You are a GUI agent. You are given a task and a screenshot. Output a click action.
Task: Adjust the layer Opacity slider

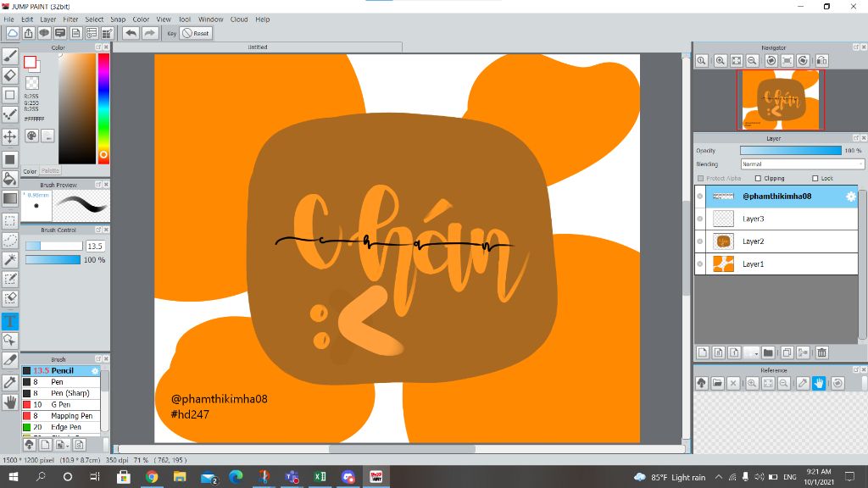click(x=791, y=151)
